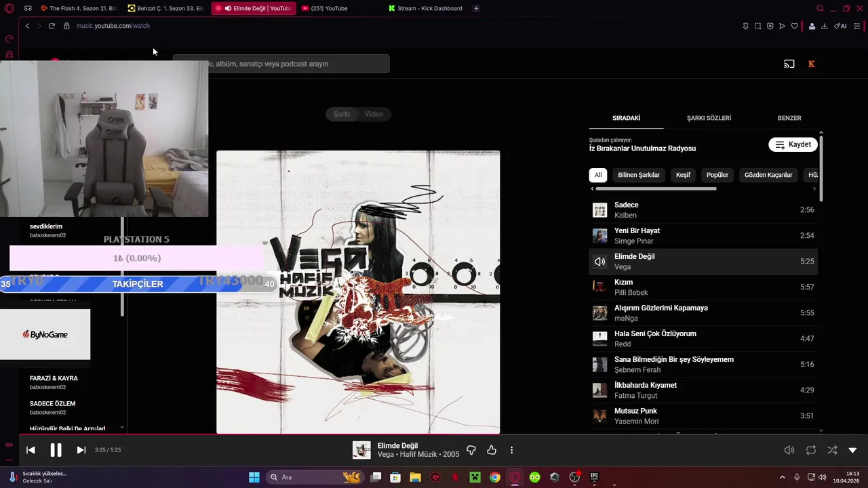
Task: Play Sana Bilmediğin Bir şey Söyleyemem
Action: pos(703,365)
